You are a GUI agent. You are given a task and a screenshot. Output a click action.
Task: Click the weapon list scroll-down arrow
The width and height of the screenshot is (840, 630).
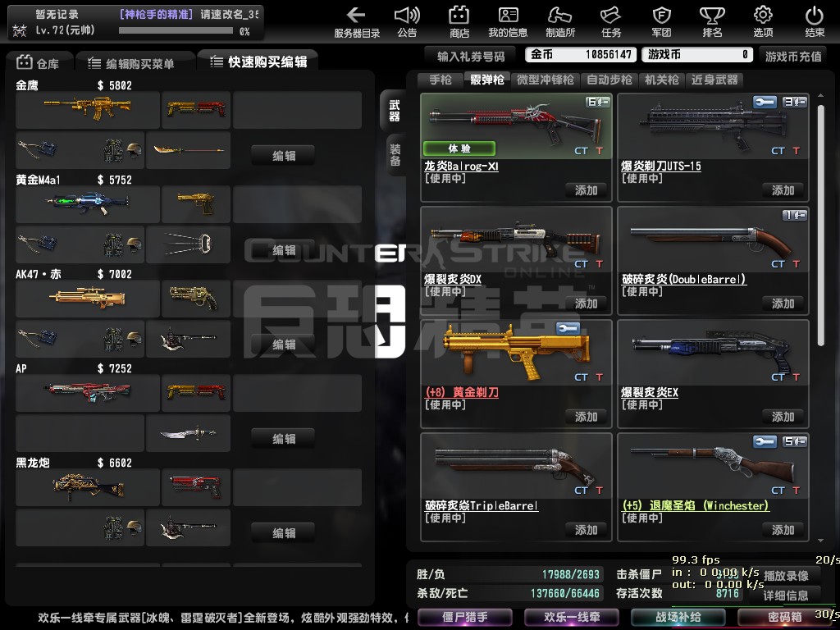(820, 541)
